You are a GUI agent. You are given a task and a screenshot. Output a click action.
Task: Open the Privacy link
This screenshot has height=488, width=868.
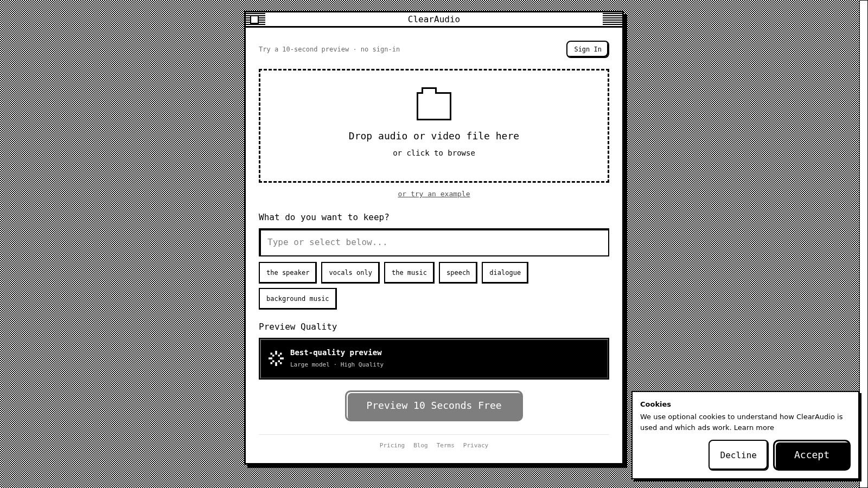coord(476,446)
